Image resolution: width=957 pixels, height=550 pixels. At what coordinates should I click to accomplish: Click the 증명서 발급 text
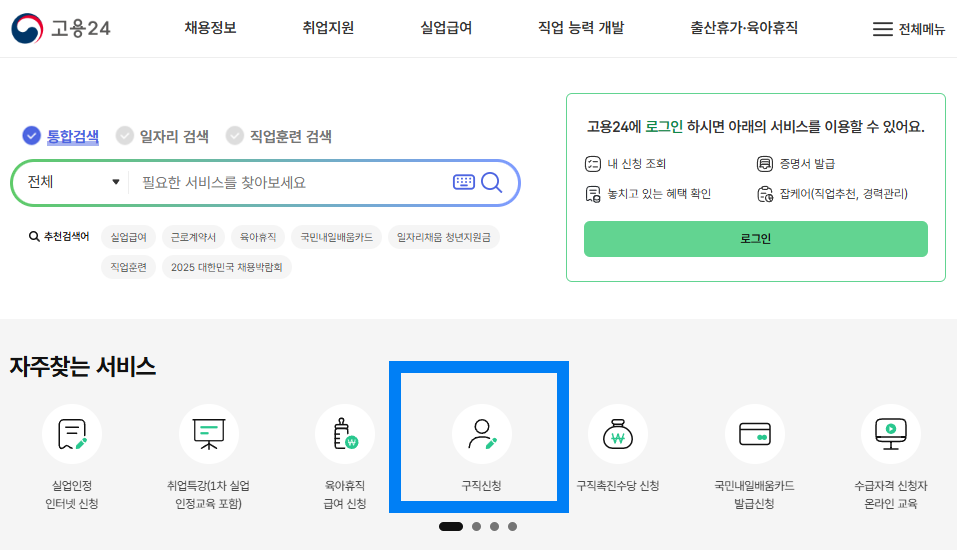coord(807,164)
